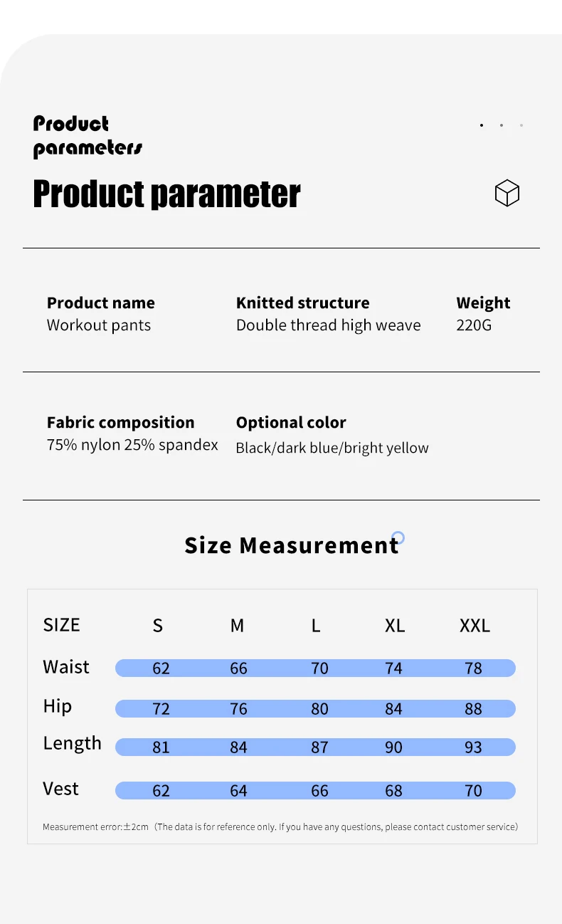This screenshot has height=924, width=562.
Task: Click the Waist value 62 for S
Action: [161, 668]
